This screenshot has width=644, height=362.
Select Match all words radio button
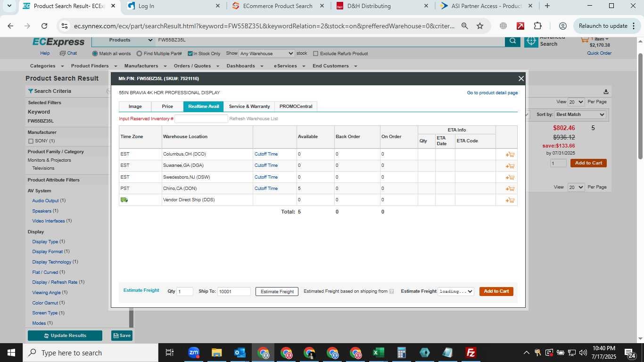pos(95,54)
